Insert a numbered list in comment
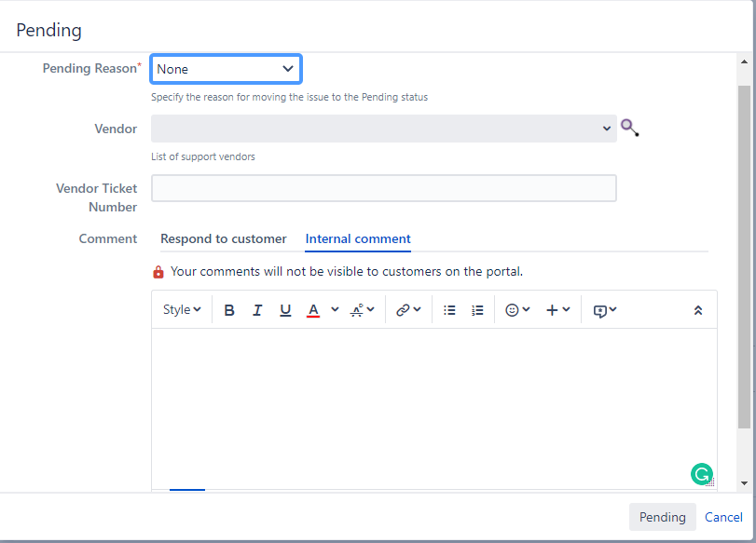 click(477, 310)
